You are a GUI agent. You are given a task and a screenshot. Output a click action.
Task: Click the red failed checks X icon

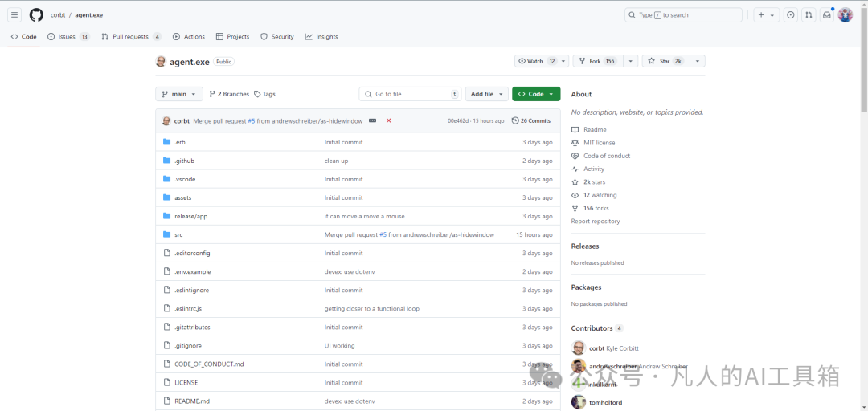[389, 120]
